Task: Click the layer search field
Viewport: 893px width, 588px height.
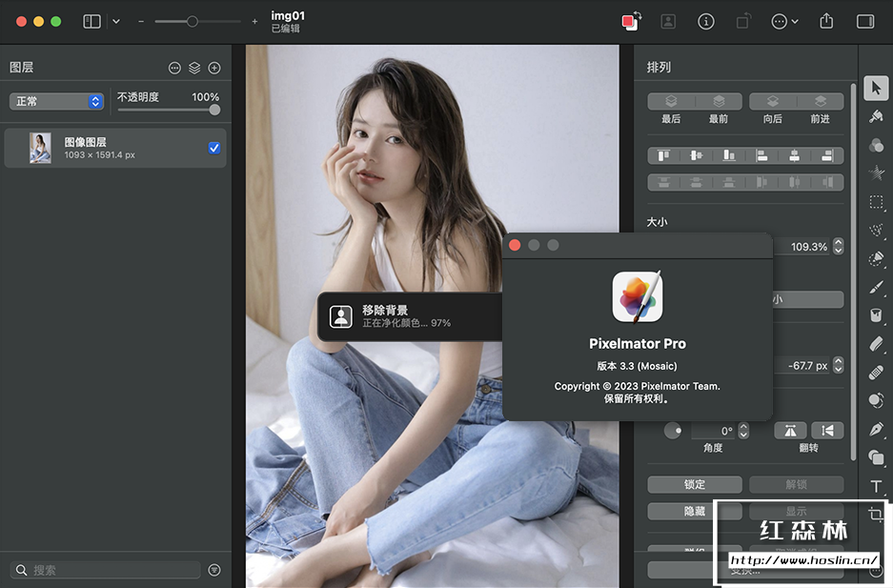Action: pos(114,570)
